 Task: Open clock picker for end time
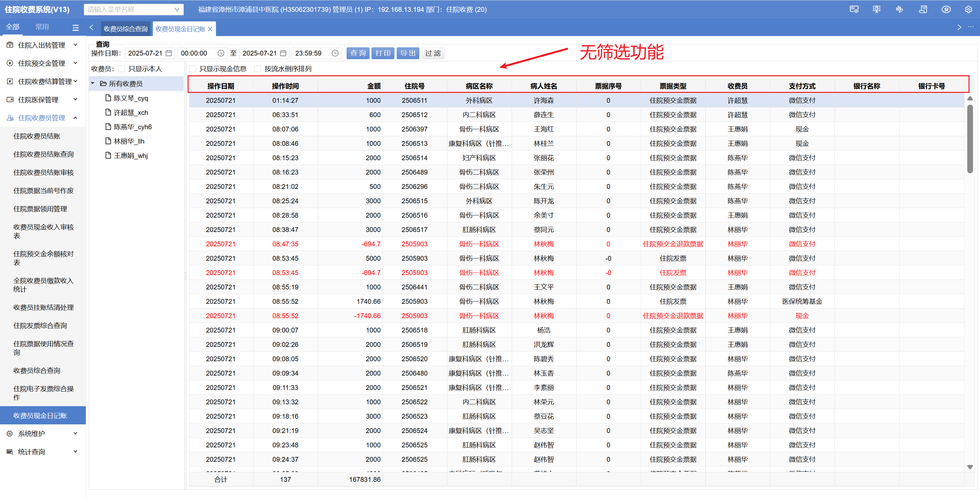pos(335,53)
